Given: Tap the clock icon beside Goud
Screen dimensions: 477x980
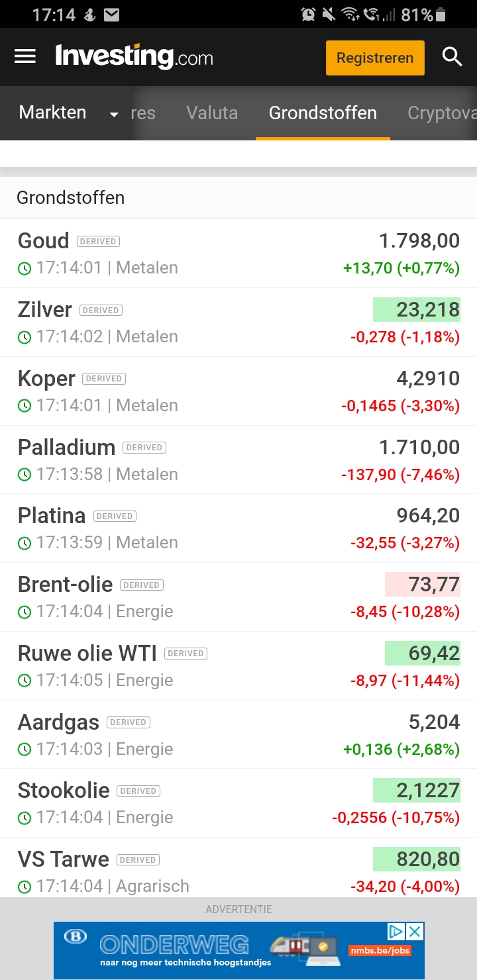Looking at the screenshot, I should (25, 268).
